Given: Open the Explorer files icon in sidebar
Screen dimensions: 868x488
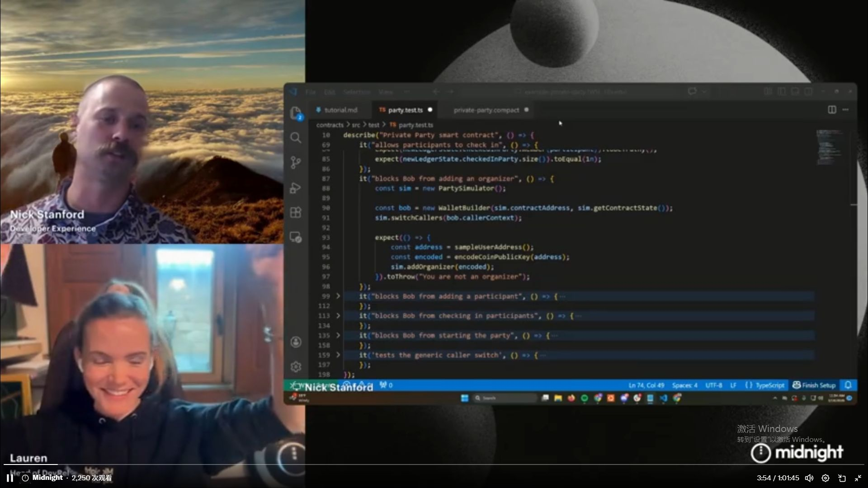Looking at the screenshot, I should [296, 112].
